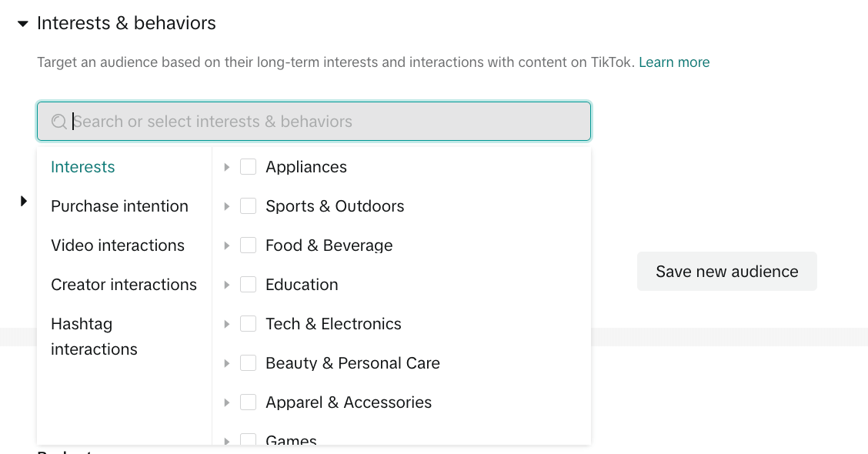The width and height of the screenshot is (868, 454).
Task: Expand the Food & Beverage arrow
Action: tap(226, 245)
